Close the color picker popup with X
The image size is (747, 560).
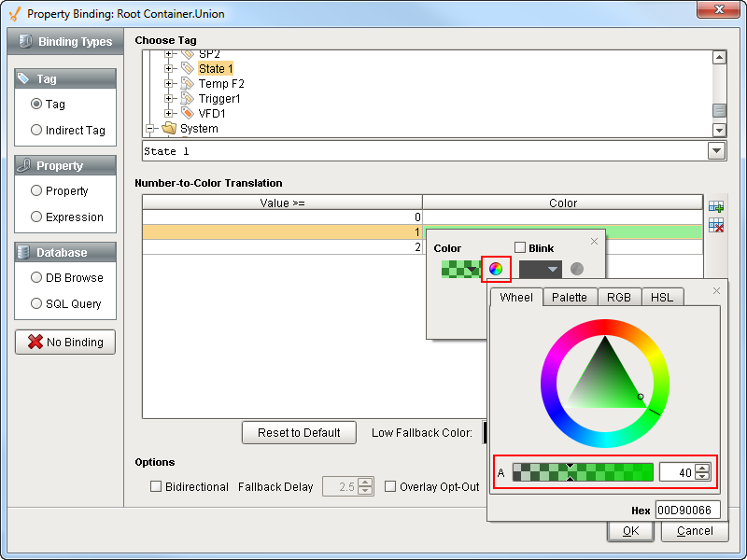pyautogui.click(x=716, y=291)
